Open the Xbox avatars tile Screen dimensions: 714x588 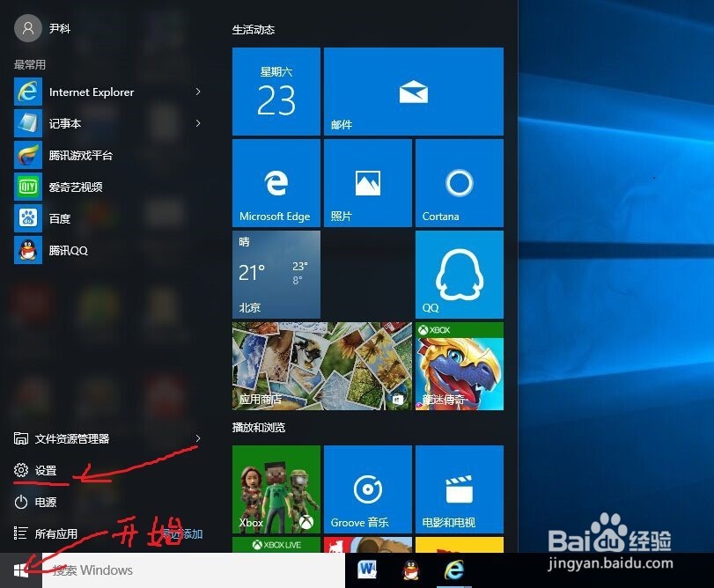(x=276, y=489)
